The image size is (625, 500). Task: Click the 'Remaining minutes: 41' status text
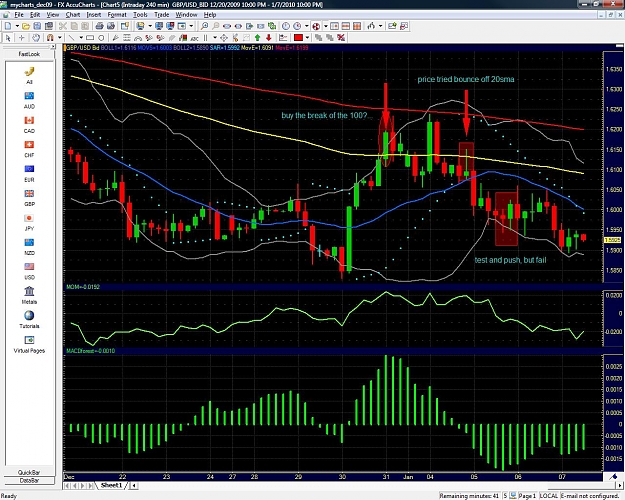pyautogui.click(x=469, y=496)
